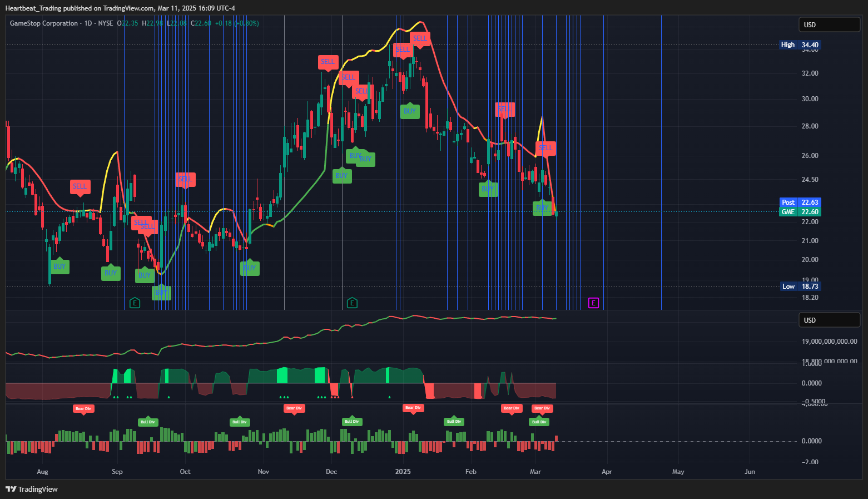Click the Oct label on time axis
The image size is (868, 499).
(x=185, y=472)
